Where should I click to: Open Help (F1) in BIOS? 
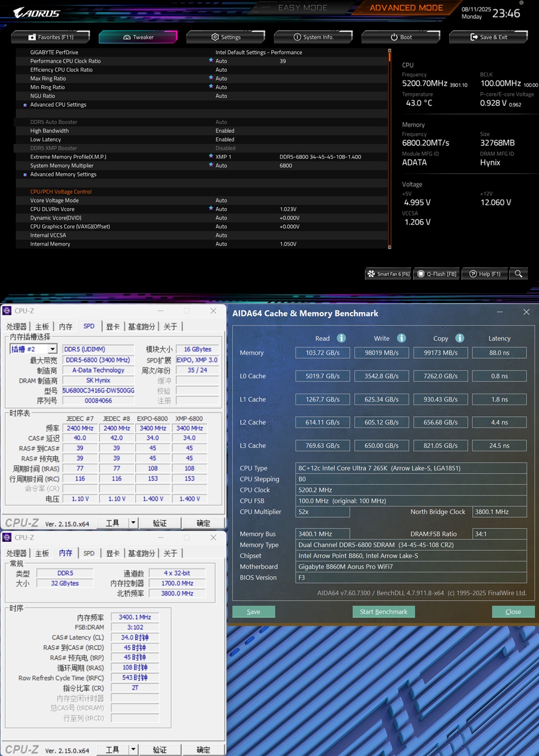tap(485, 274)
